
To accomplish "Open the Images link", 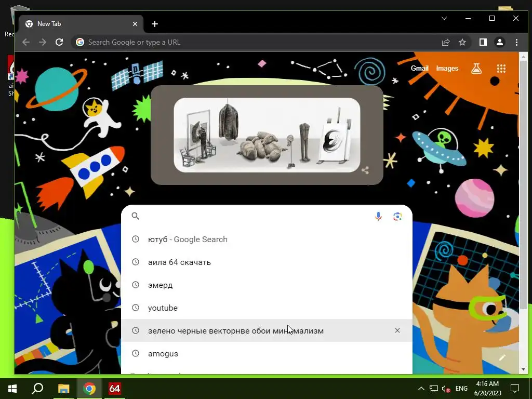I will [447, 68].
